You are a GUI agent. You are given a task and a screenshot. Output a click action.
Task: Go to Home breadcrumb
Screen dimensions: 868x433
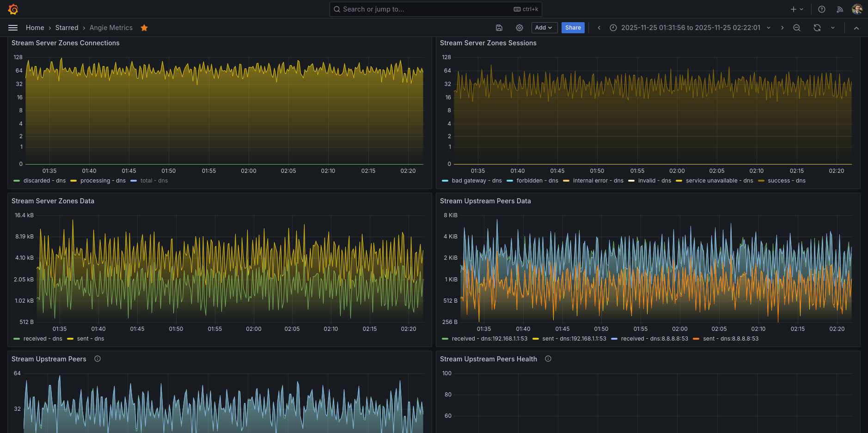point(35,28)
